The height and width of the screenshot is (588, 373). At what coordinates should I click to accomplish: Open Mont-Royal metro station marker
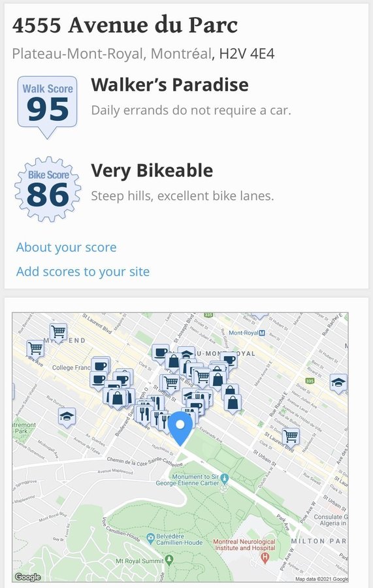pos(262,333)
